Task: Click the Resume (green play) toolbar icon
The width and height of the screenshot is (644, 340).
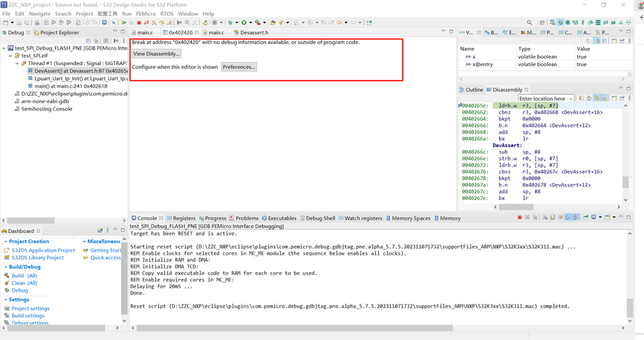Action: point(123,23)
